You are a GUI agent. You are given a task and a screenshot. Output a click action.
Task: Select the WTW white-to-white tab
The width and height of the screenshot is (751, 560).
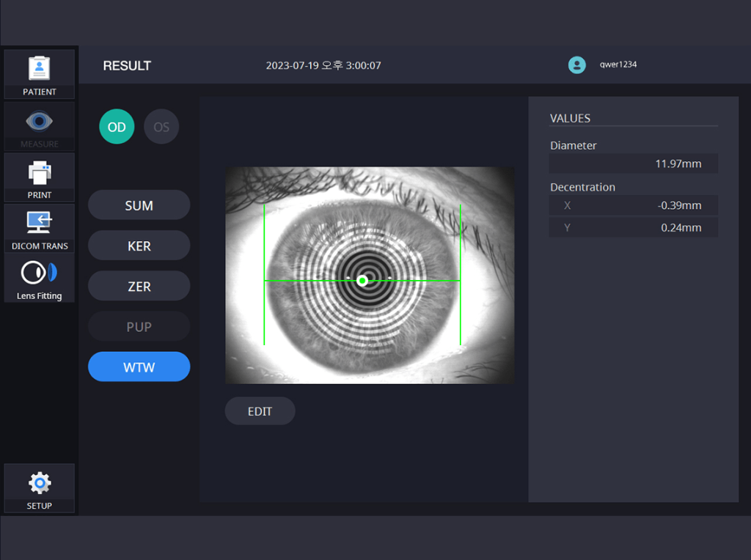pos(139,367)
